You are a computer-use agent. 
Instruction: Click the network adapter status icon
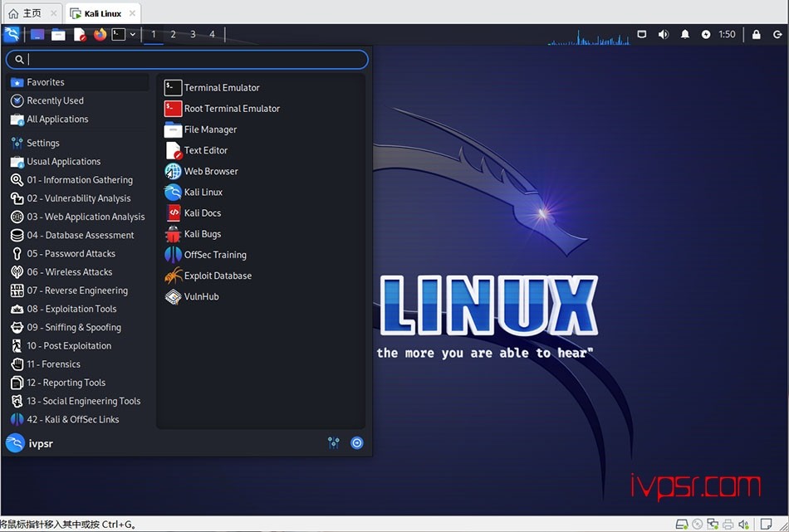713,525
